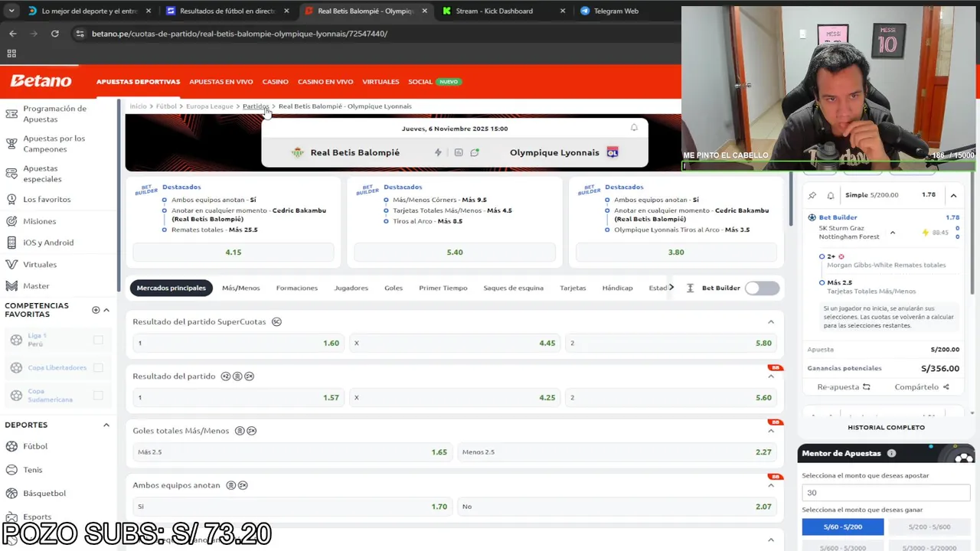Open Apuestas en Vivo menu item
980x551 pixels.
221,82
